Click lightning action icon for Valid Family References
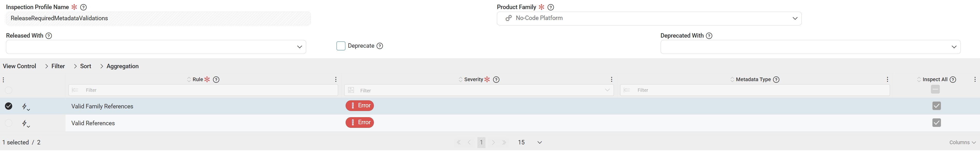The height and width of the screenshot is (154, 980). click(25, 107)
